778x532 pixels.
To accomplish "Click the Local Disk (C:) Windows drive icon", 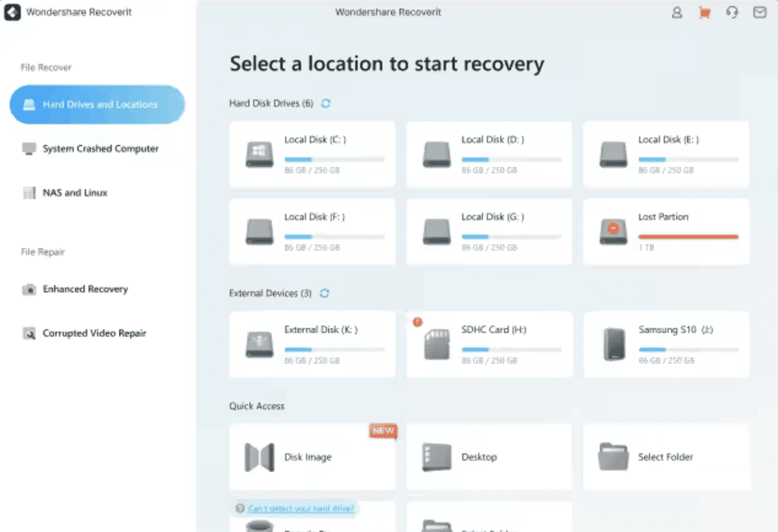I will point(259,154).
